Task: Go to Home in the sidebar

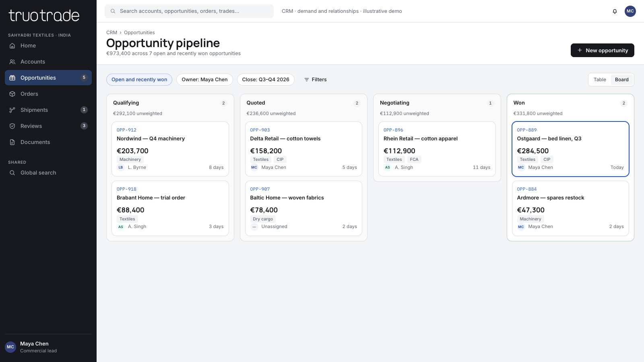Action: click(x=48, y=45)
